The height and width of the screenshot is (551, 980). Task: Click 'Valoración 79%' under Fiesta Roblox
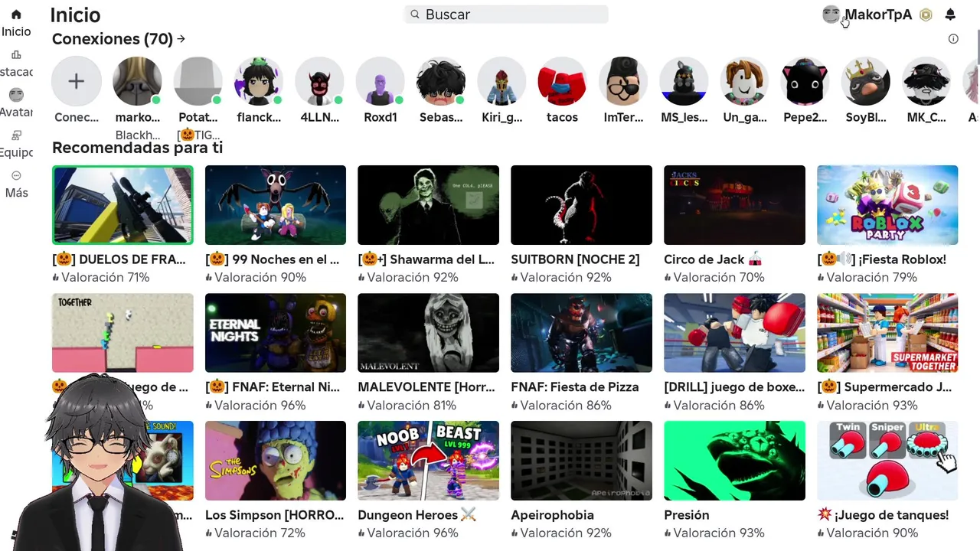[871, 278]
